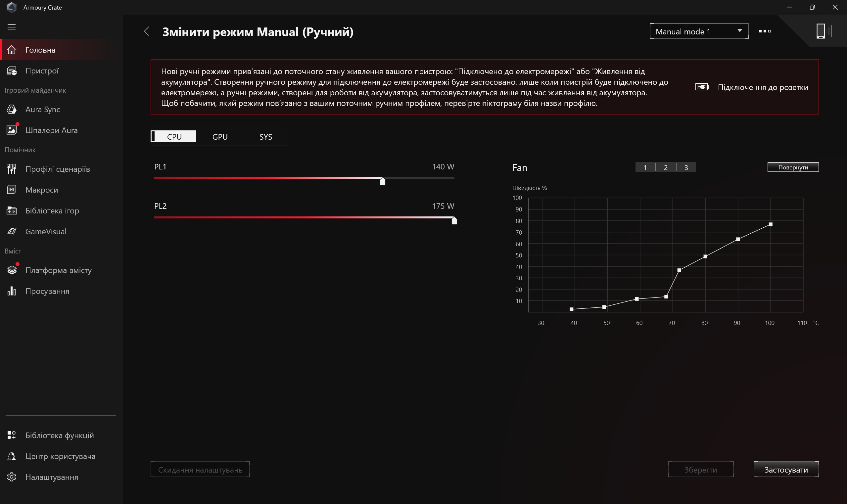Image resolution: width=847 pixels, height=504 pixels.
Task: Click the Макроси macro icon
Action: click(12, 190)
